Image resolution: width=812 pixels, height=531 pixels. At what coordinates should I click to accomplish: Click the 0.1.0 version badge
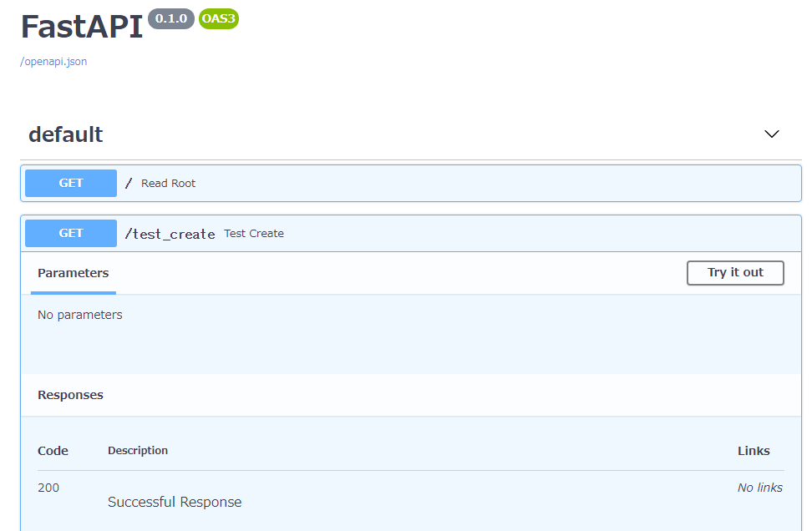[171, 18]
